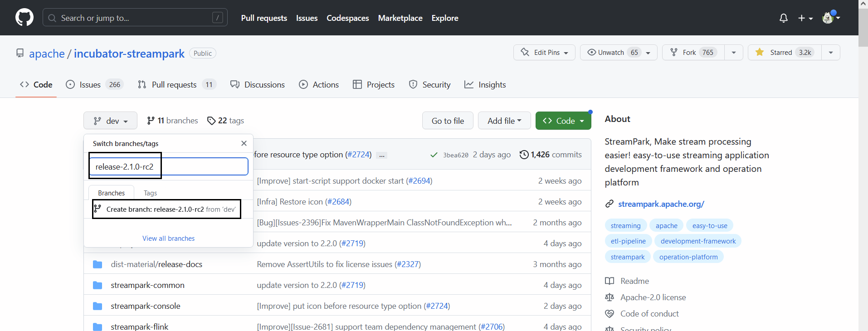The image size is (868, 331).
Task: Close the Switch branches/tags popup
Action: tap(244, 143)
